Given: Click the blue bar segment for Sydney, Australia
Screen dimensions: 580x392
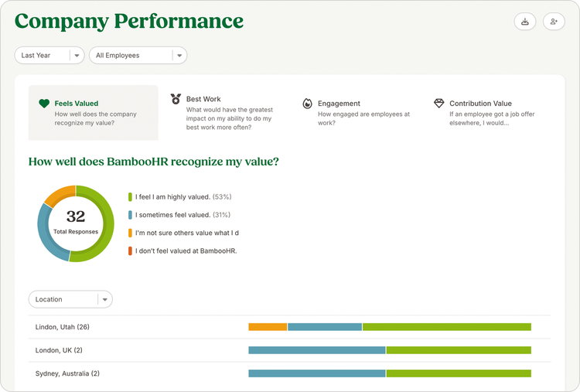Looking at the screenshot, I should [x=317, y=373].
